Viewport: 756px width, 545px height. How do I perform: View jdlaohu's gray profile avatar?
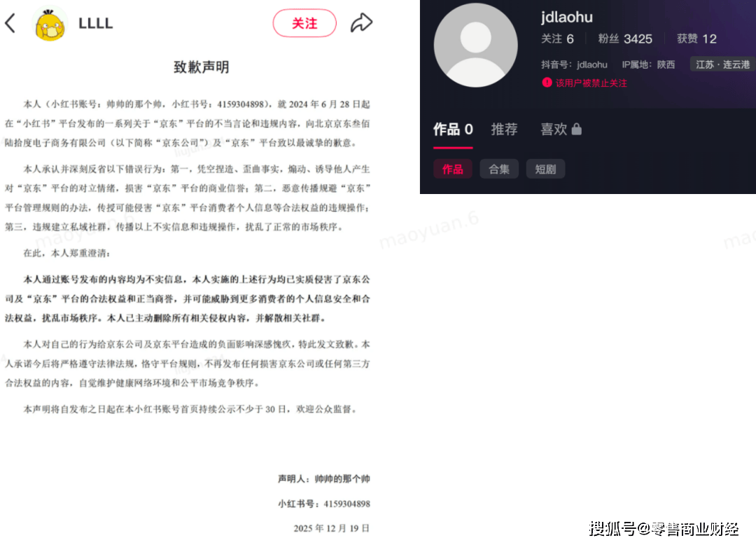475,46
